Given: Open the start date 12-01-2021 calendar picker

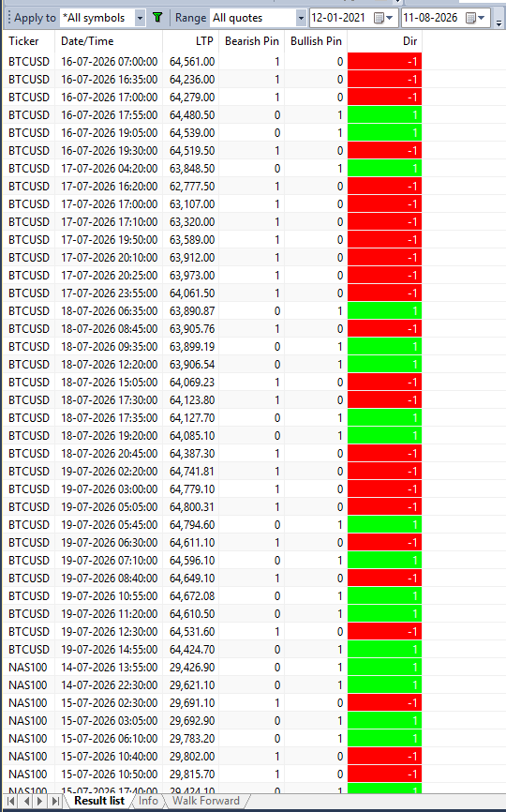Looking at the screenshot, I should [x=383, y=18].
